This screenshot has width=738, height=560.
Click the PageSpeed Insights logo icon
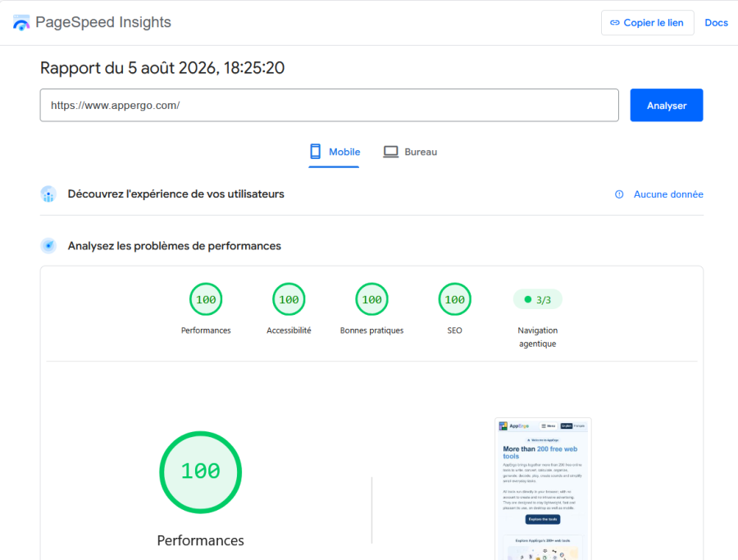[x=21, y=23]
